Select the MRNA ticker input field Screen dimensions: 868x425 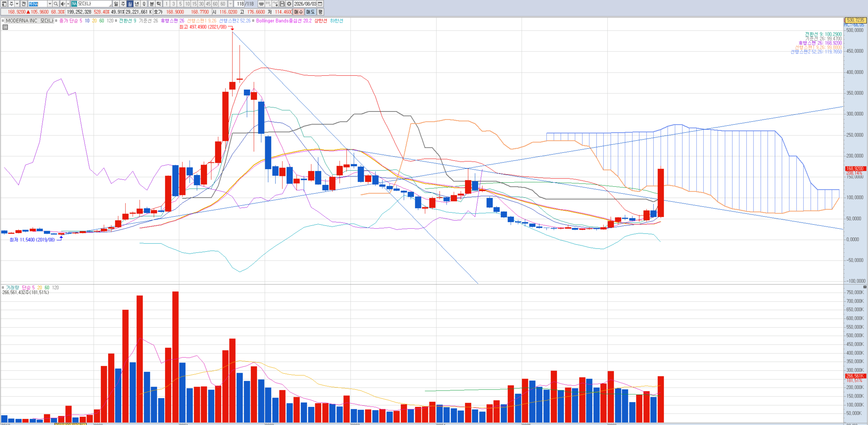38,4
